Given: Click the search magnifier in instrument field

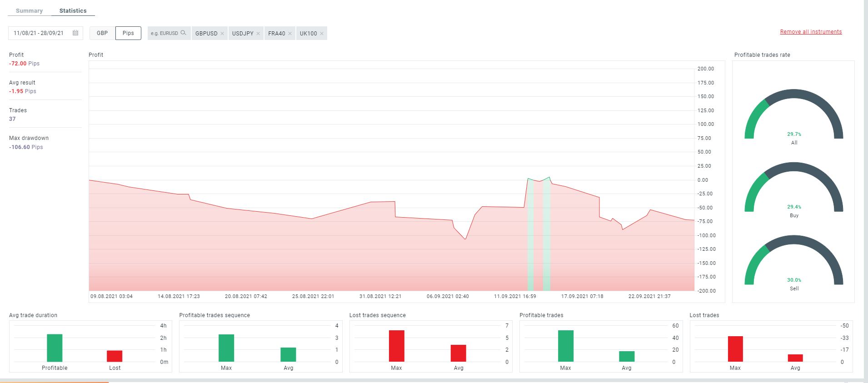Looking at the screenshot, I should coord(184,33).
